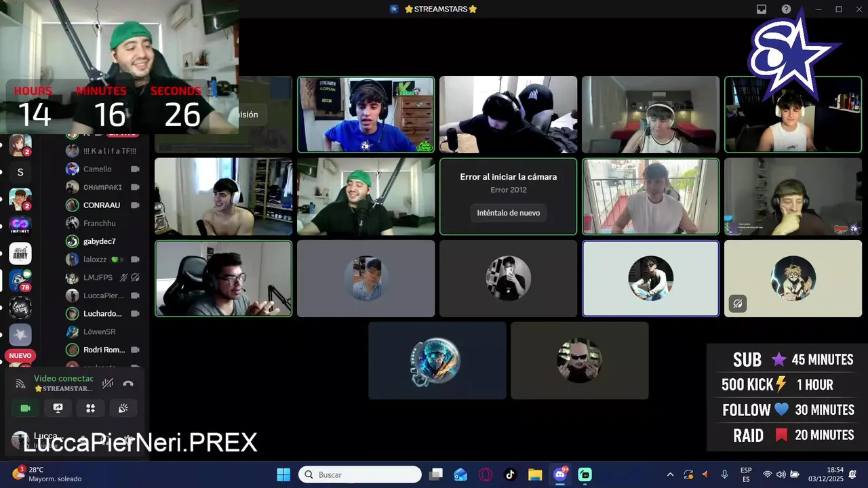Select user Rodri Rom... in voice list

click(x=102, y=350)
